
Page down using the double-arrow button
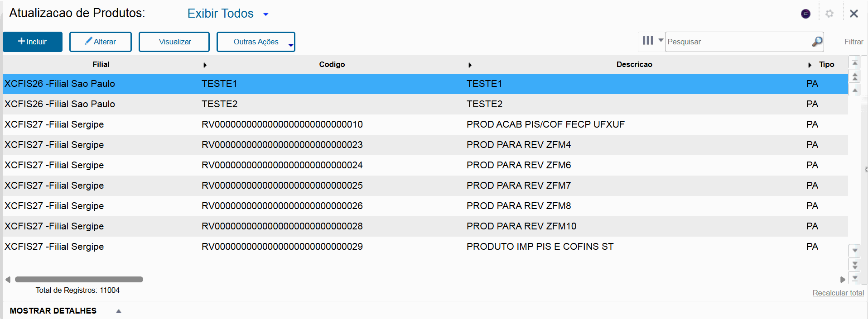(855, 265)
